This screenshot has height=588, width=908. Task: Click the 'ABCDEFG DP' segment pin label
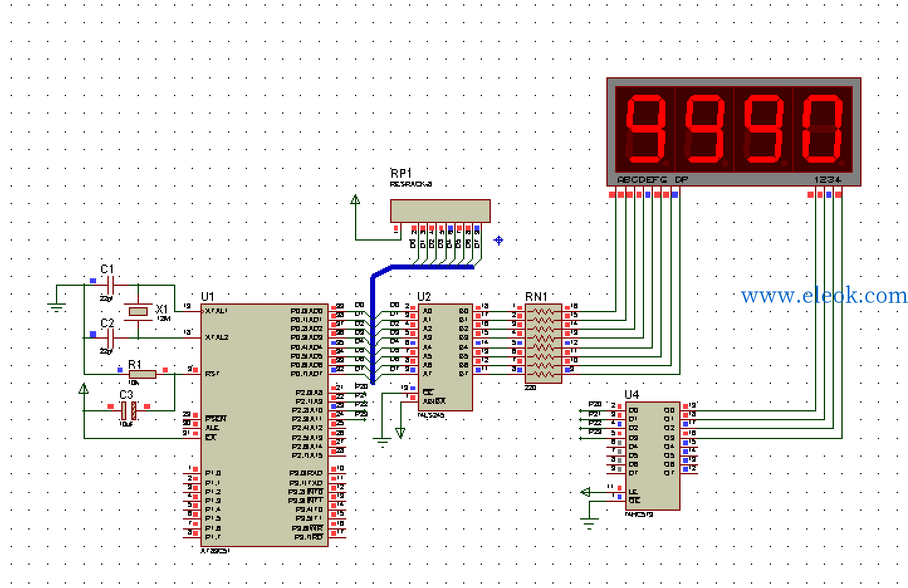tap(652, 180)
